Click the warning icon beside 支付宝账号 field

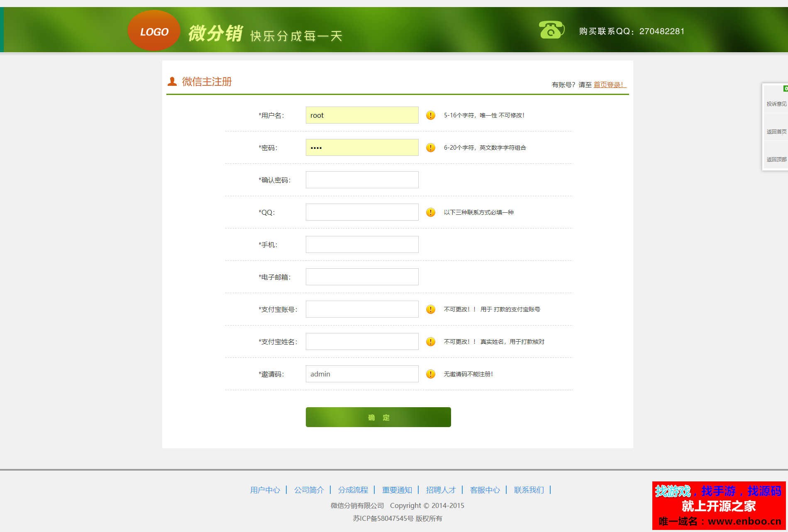431,309
